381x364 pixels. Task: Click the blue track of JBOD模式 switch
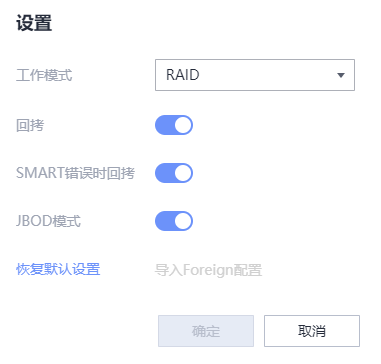click(164, 221)
